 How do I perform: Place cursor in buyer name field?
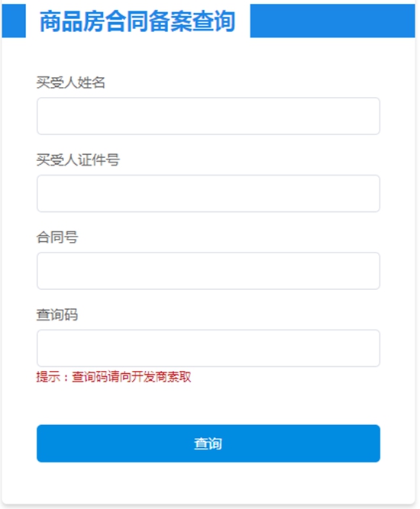click(x=208, y=116)
